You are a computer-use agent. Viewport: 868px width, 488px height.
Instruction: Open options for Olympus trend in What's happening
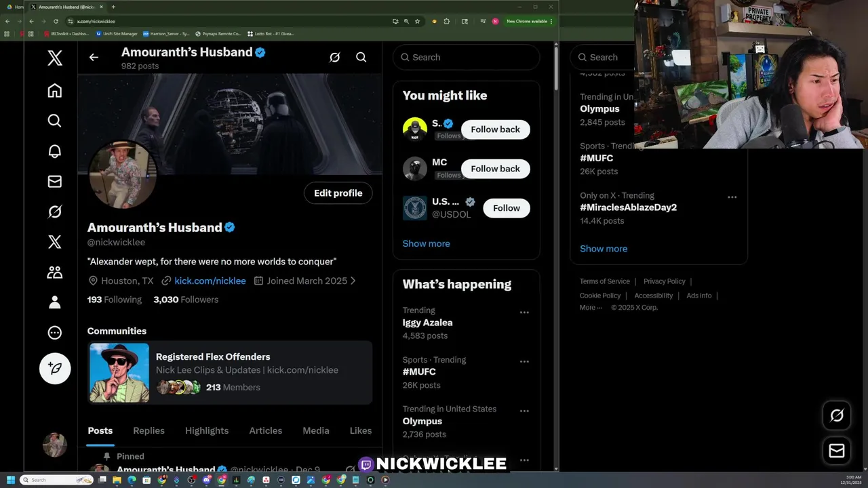(524, 411)
